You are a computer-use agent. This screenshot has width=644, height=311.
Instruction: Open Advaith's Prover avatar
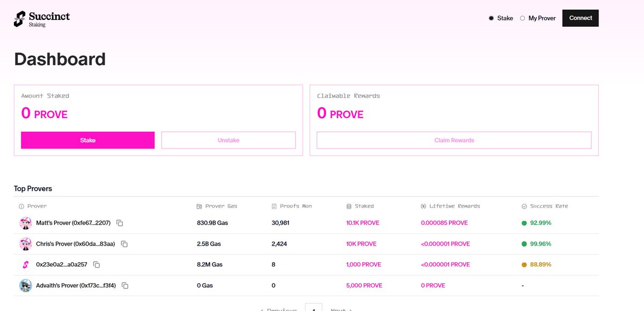(25, 286)
